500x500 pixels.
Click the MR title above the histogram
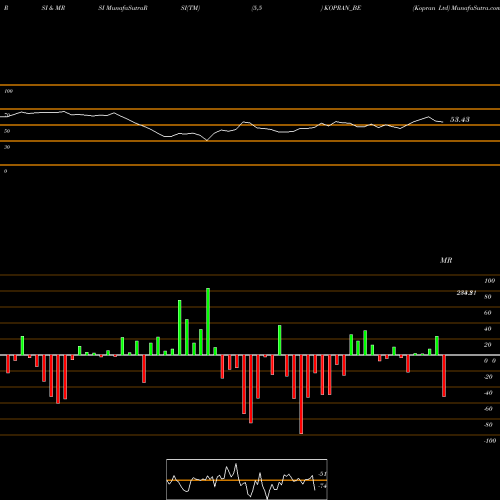pyautogui.click(x=446, y=260)
